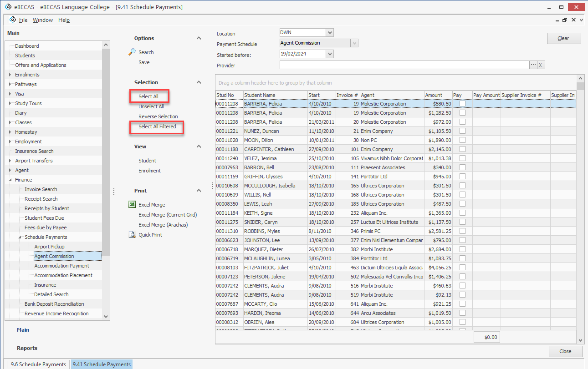Click the grid's vertical scrollbar down arrow
This screenshot has height=369, width=588.
(x=580, y=340)
